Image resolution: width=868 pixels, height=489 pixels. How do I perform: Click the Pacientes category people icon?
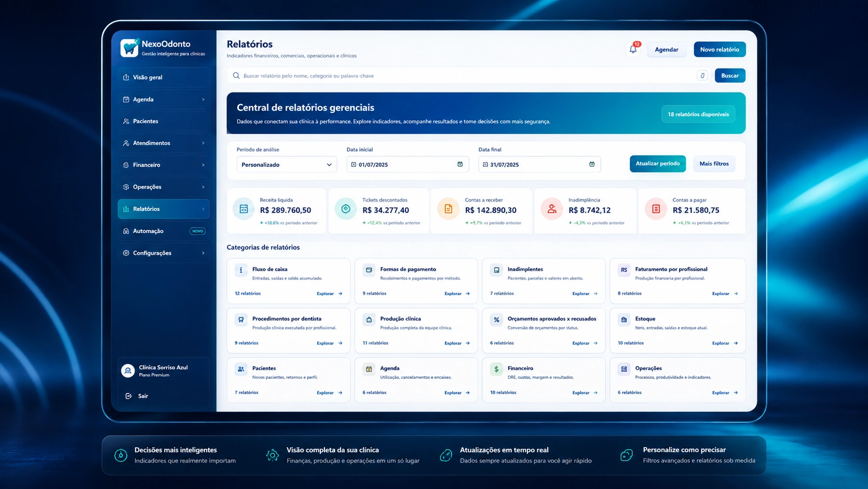click(241, 369)
